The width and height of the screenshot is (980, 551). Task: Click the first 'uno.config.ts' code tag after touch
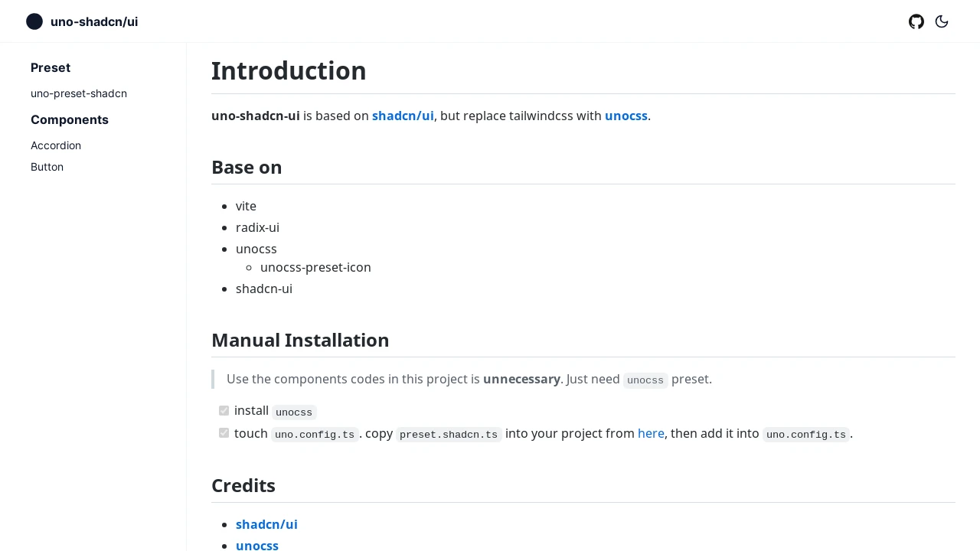point(315,435)
